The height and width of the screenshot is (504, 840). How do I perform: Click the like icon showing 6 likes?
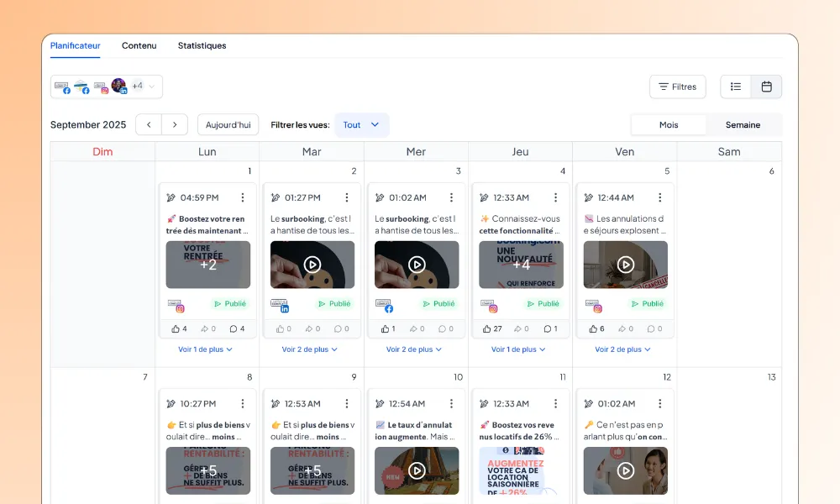[x=593, y=328]
